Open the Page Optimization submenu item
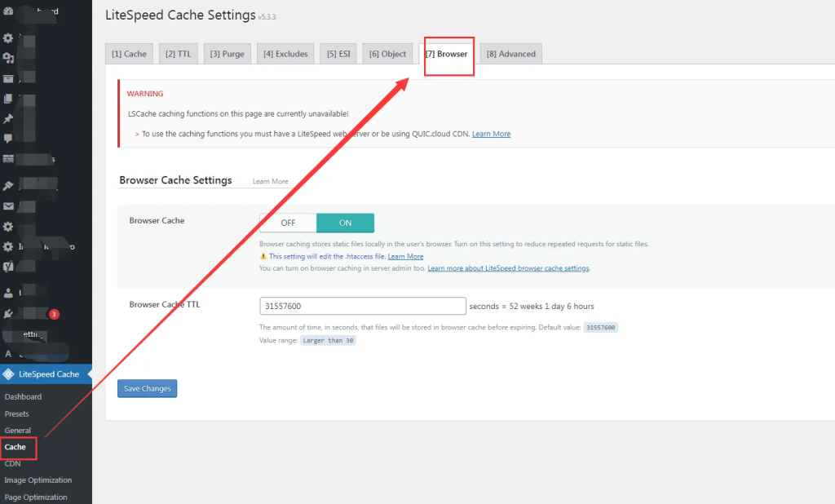The height and width of the screenshot is (504, 835). pyautogui.click(x=36, y=497)
